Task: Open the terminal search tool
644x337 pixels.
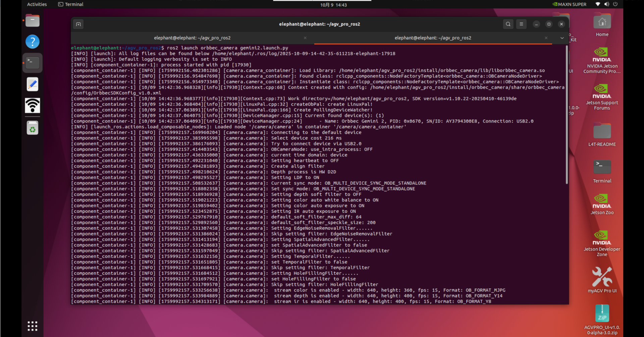Action: pyautogui.click(x=508, y=24)
